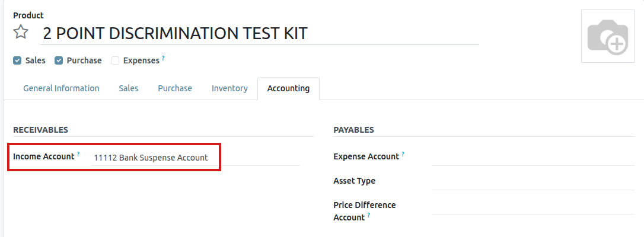
Task: Click the Income Account label
Action: coord(43,157)
